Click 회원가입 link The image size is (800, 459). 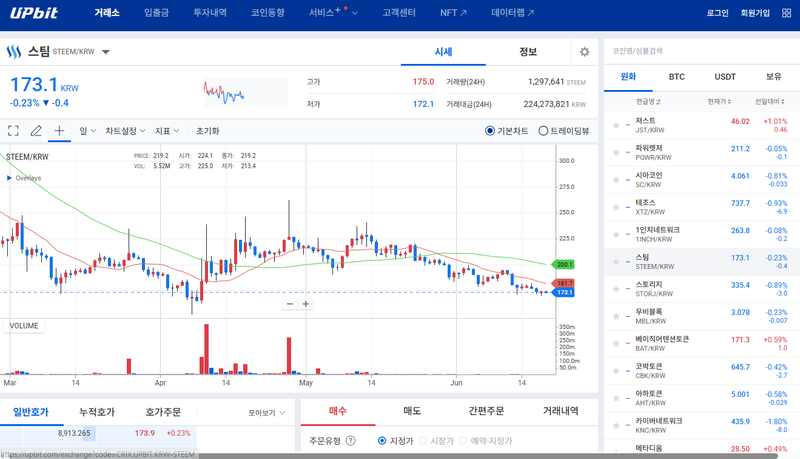pyautogui.click(x=755, y=13)
